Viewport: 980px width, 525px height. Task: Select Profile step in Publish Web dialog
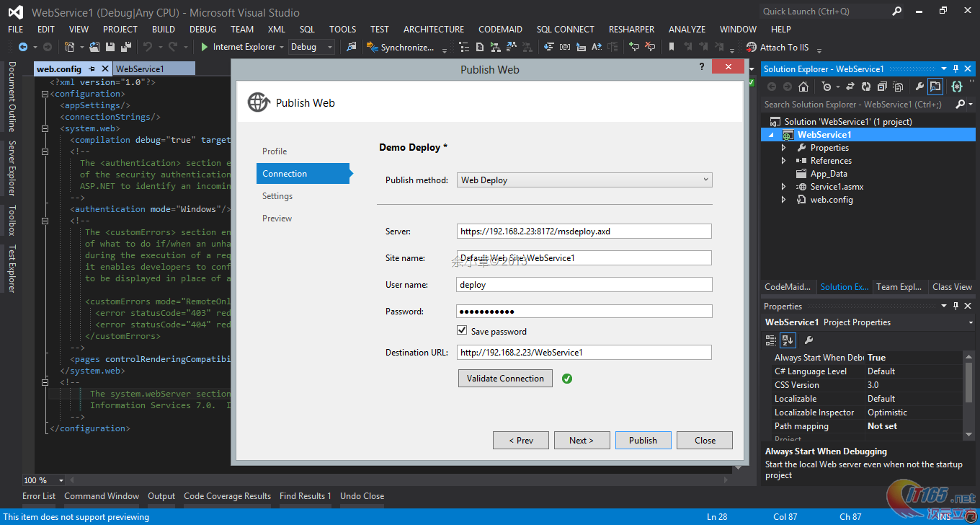(x=275, y=151)
